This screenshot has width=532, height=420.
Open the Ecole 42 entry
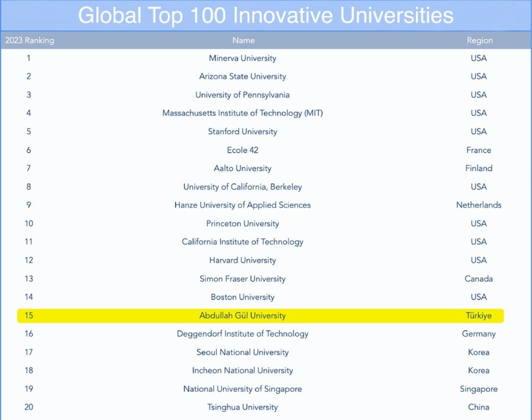coord(242,150)
